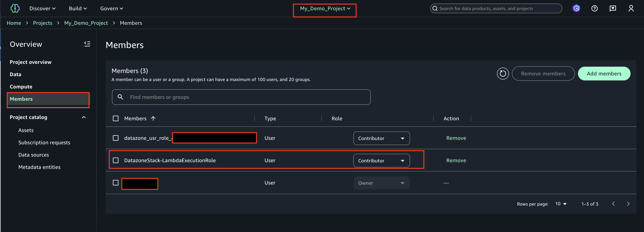Open the help question mark icon
This screenshot has height=232, width=644.
point(594,9)
